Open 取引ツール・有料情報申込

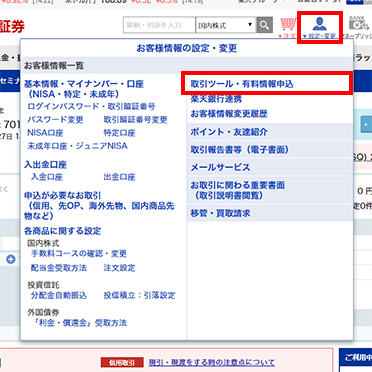click(242, 84)
